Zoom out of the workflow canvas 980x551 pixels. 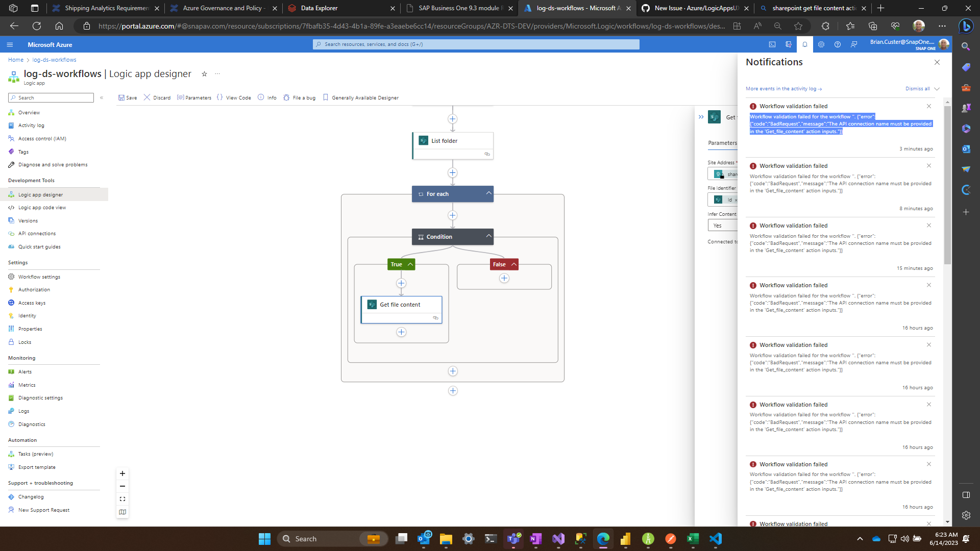click(122, 486)
